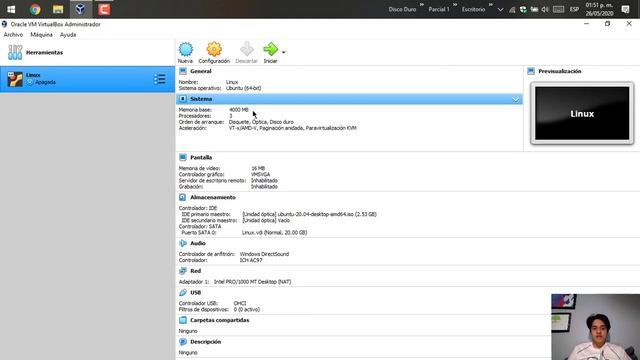Click the VMSVGA graphics controller value

(x=260, y=174)
